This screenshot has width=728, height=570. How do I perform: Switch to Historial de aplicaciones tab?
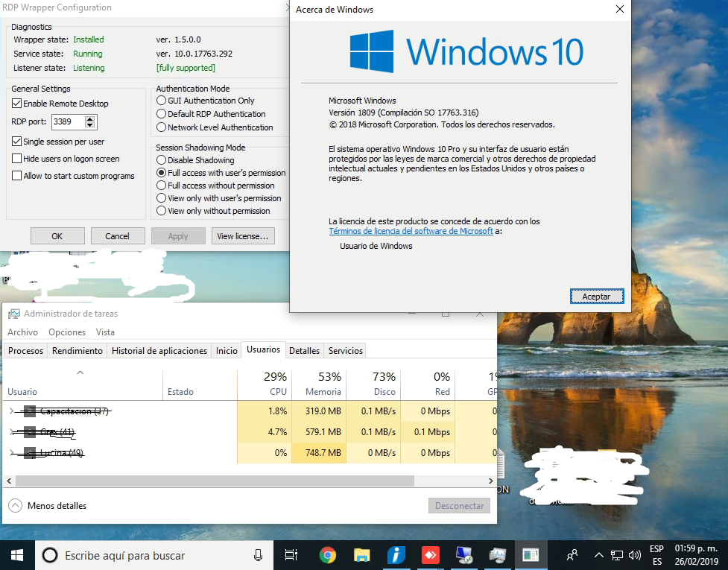tap(159, 351)
